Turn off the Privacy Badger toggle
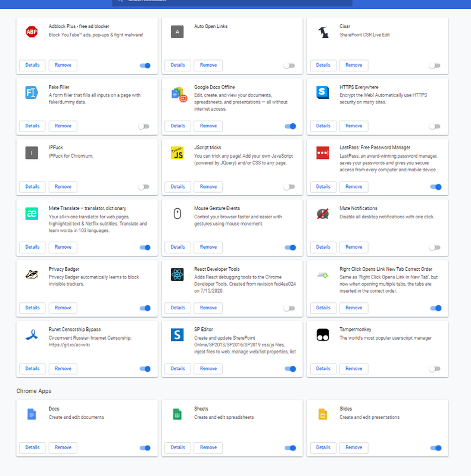The width and height of the screenshot is (471, 476). pyautogui.click(x=145, y=308)
